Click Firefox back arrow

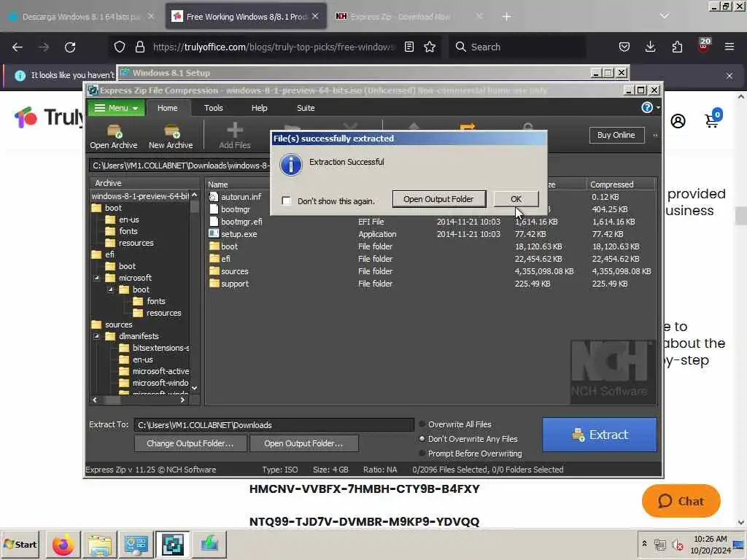(18, 47)
